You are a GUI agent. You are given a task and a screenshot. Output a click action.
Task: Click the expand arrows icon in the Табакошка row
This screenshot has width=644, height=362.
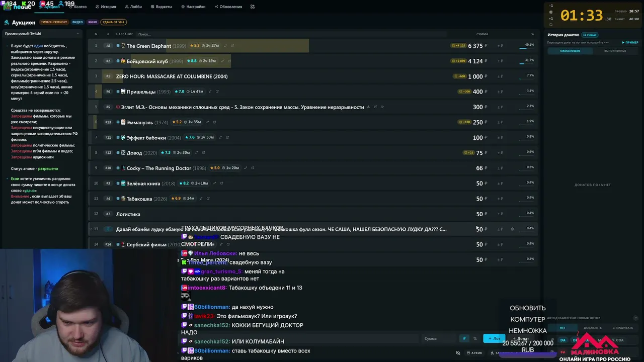click(x=201, y=199)
